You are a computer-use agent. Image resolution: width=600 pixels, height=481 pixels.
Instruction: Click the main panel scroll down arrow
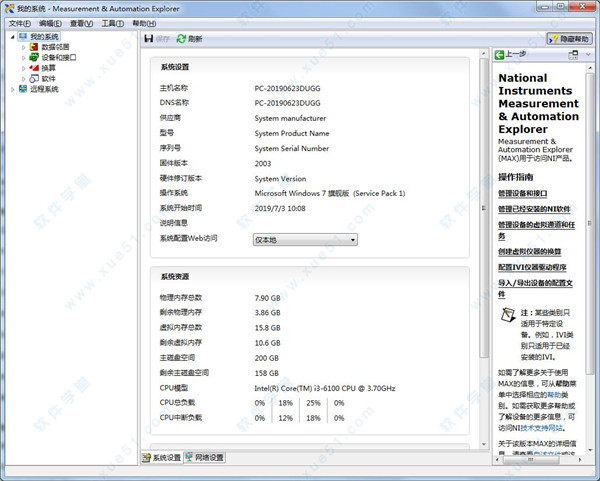click(x=484, y=444)
